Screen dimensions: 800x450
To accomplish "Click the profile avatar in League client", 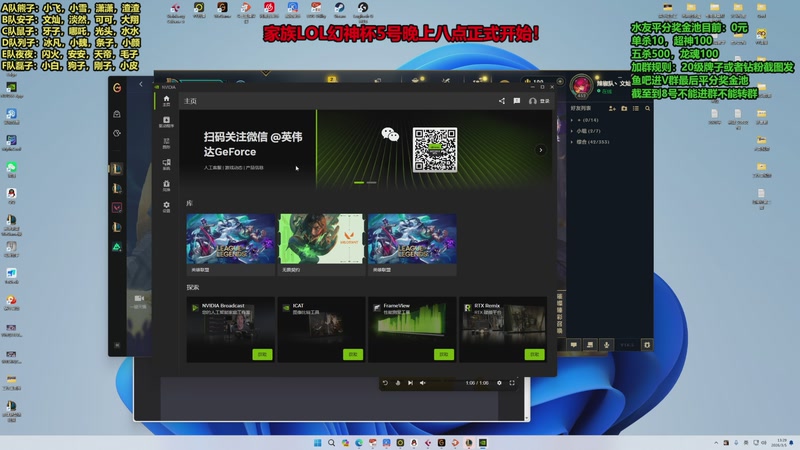I will pyautogui.click(x=581, y=85).
